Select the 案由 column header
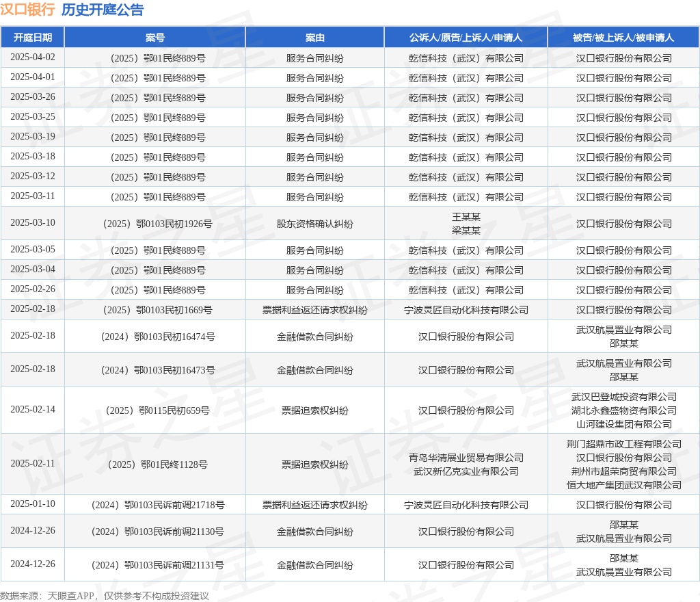The image size is (700, 602). coord(314,38)
